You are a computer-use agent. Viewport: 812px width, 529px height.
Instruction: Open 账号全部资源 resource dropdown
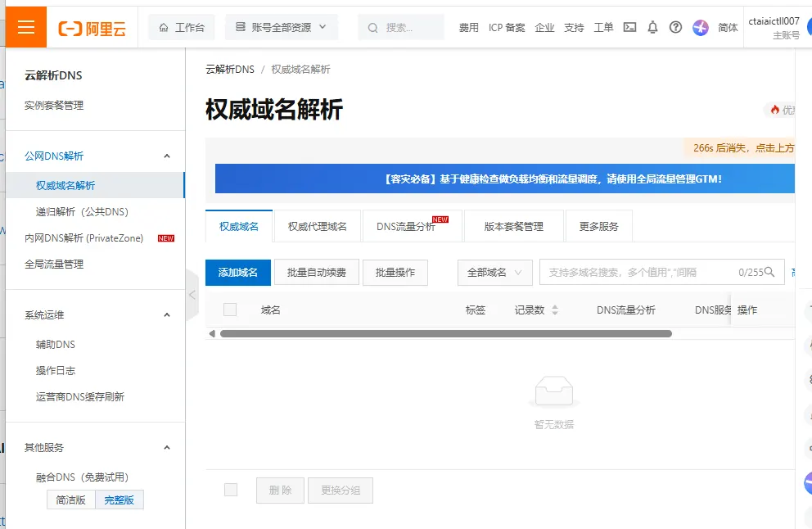[x=282, y=28]
